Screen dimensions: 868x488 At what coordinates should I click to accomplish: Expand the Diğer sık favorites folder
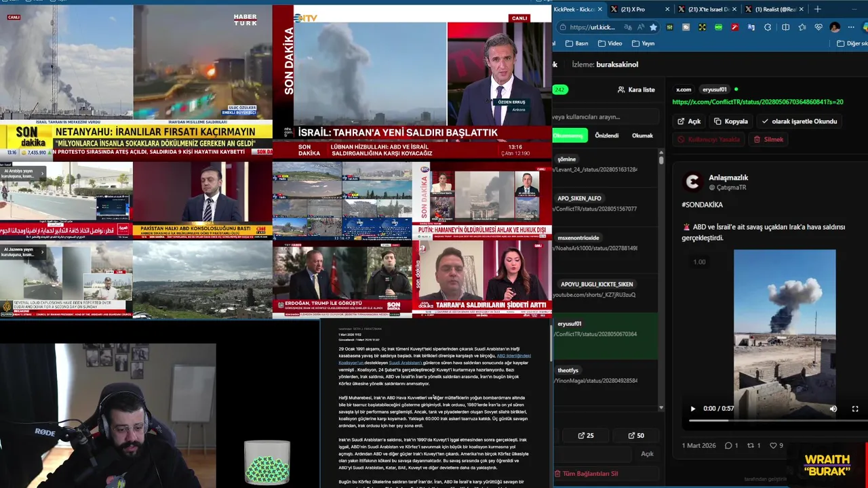pyautogui.click(x=851, y=43)
